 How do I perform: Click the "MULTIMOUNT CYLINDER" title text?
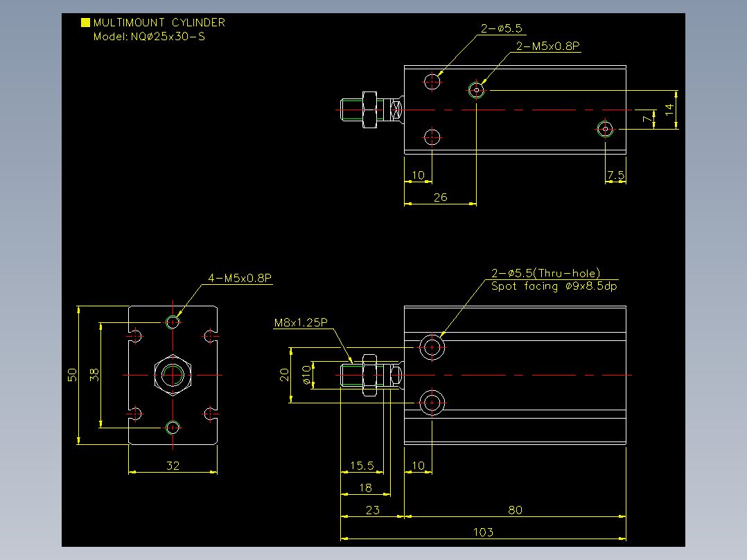(159, 22)
